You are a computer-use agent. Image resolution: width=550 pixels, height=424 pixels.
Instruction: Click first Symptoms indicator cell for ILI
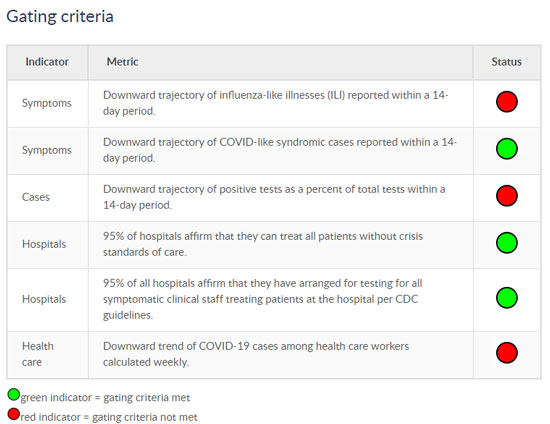click(47, 103)
